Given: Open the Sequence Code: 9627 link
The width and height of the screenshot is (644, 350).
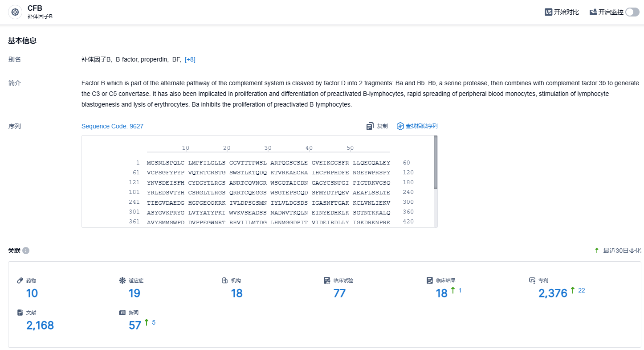Looking at the screenshot, I should tap(112, 126).
